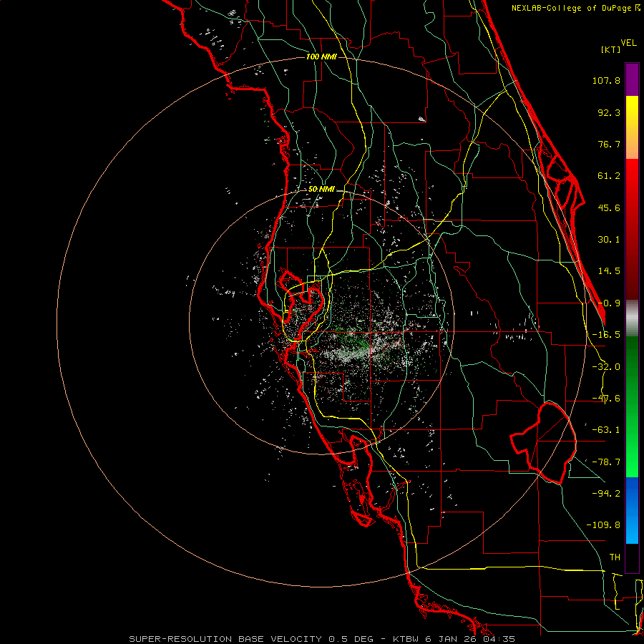Click the 'SUPER-RESOLUTION BASE VELOCITY 0.5 DEG - KTBW' caption
This screenshot has height=644, width=644.
pyautogui.click(x=273, y=639)
